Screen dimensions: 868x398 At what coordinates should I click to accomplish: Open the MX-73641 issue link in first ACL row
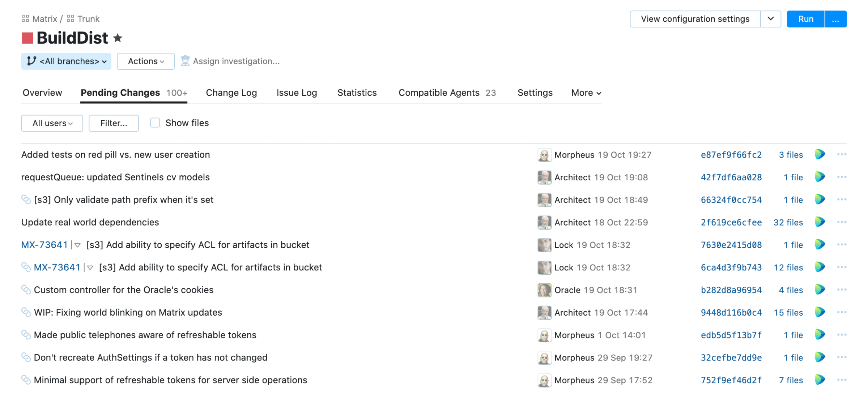click(x=44, y=245)
